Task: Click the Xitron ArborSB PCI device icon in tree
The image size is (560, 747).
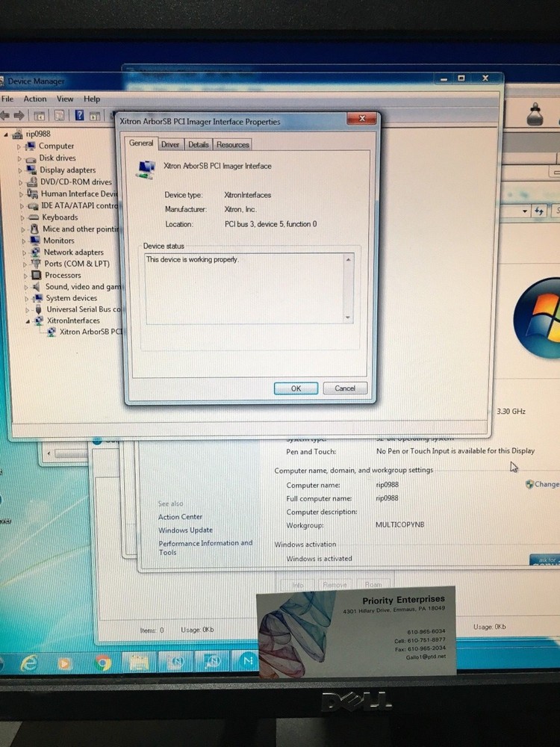Action: pos(51,332)
